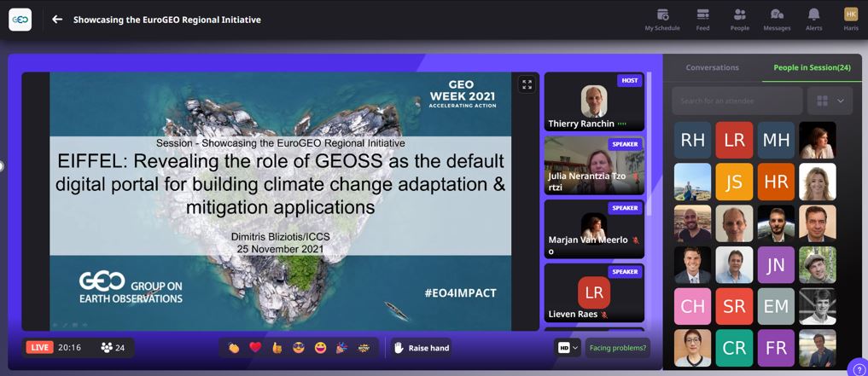868x376 pixels.
Task: Click the JS attendee avatar
Action: pos(734,182)
